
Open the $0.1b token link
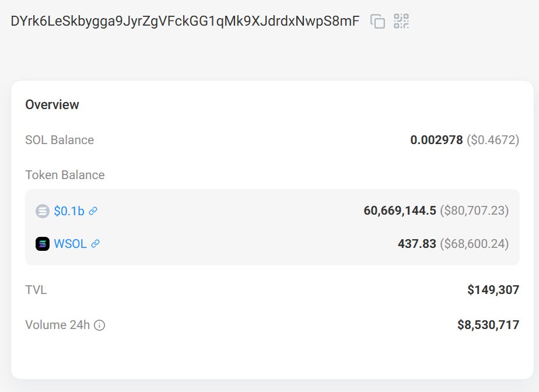click(x=69, y=211)
